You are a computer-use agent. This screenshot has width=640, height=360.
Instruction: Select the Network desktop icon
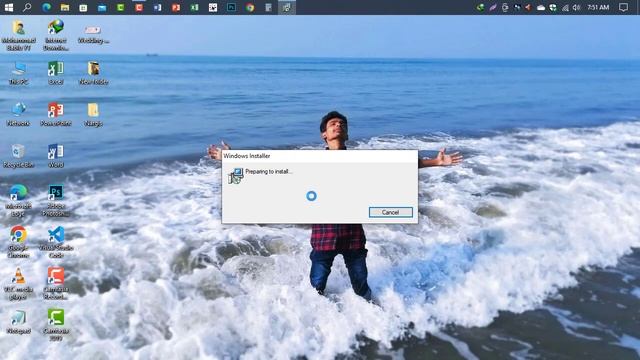point(18,115)
